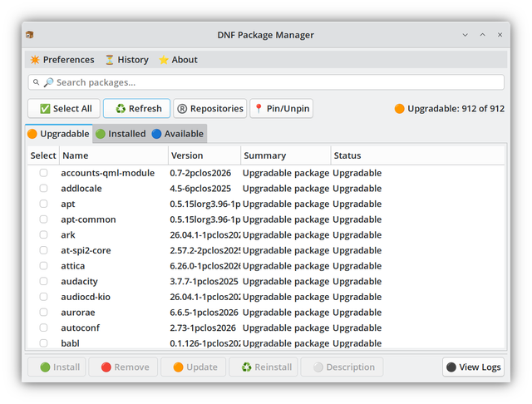Click the registered-mark Repositories icon
Screen dimensions: 532x404
[182, 109]
